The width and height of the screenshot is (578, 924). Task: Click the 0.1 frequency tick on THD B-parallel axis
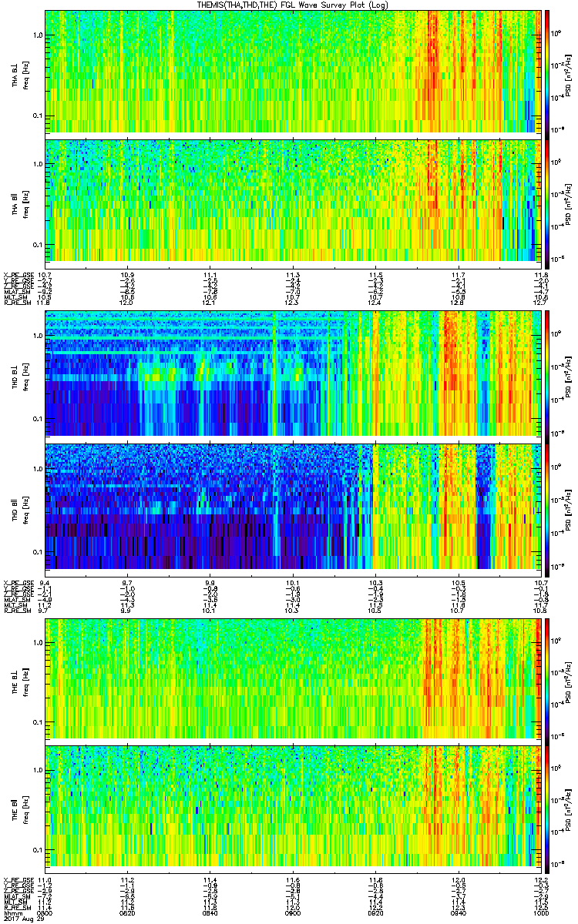[x=37, y=552]
